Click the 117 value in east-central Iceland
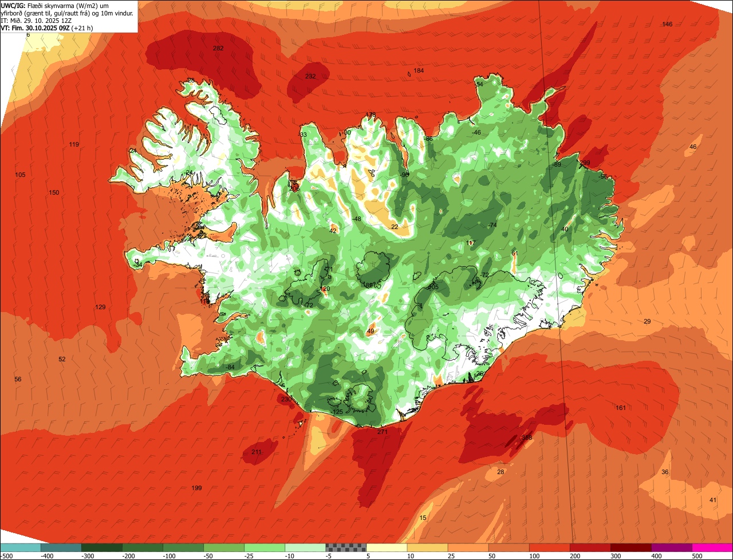 [471, 243]
